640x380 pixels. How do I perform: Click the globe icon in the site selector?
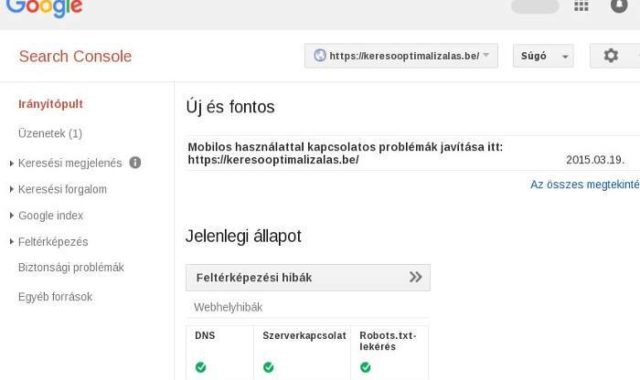[320, 55]
